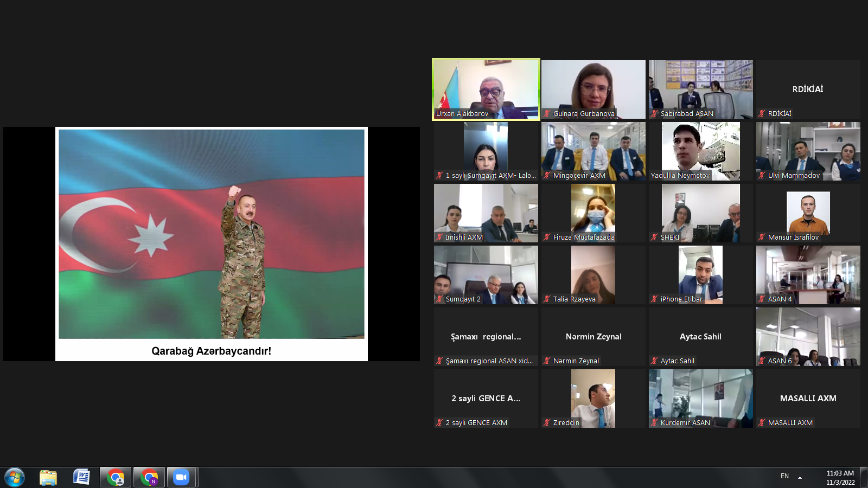Select Urxan Alakbarov's active speaker video tile
The image size is (868, 488).
click(486, 87)
